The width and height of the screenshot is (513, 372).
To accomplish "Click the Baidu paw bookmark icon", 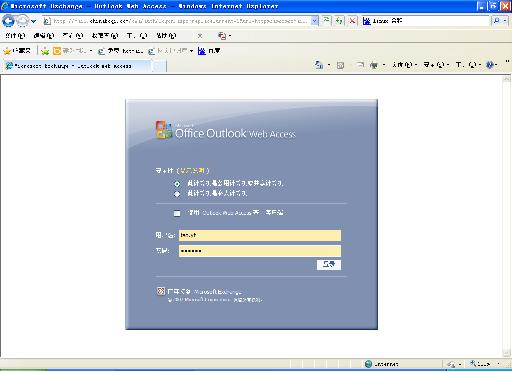I will [202, 51].
